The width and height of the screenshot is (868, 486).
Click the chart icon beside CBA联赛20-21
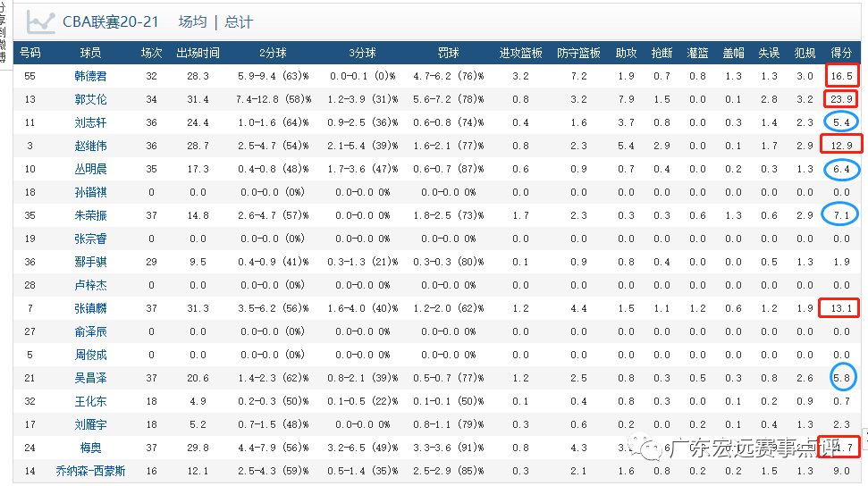(40, 21)
